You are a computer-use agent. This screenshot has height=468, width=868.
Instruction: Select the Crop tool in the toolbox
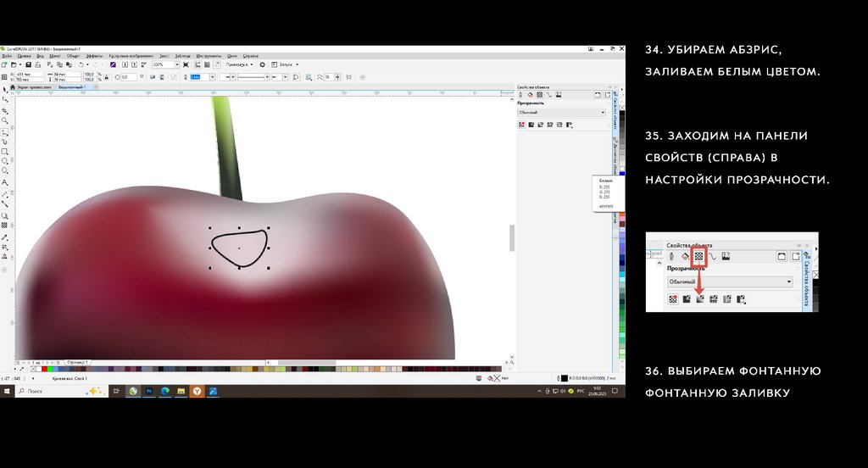click(5, 110)
